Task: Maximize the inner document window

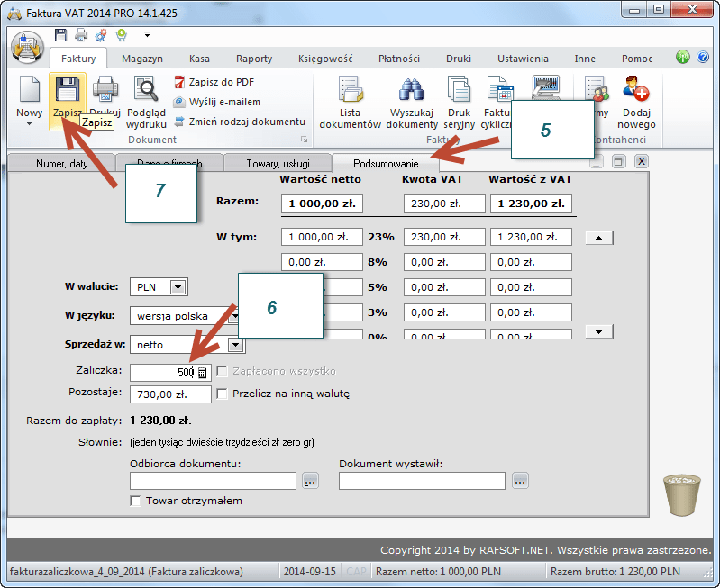Action: click(x=618, y=161)
